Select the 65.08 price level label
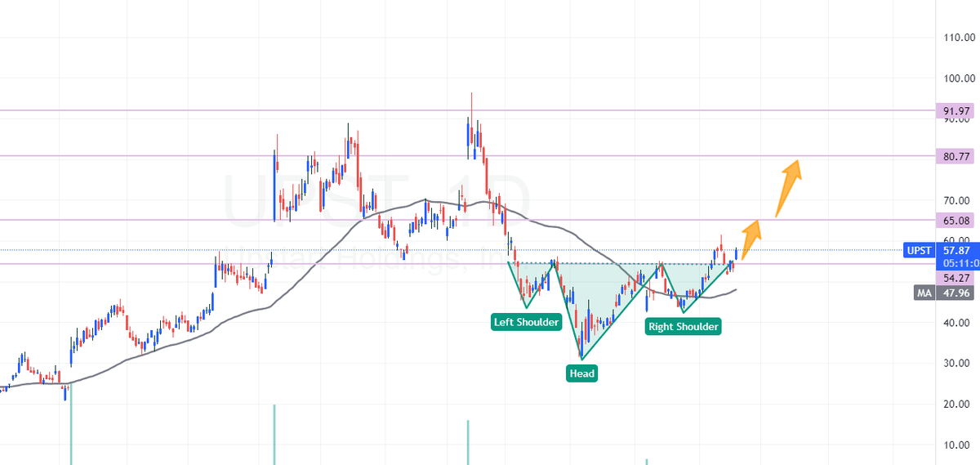Screen dimensions: 980x465 957,220
